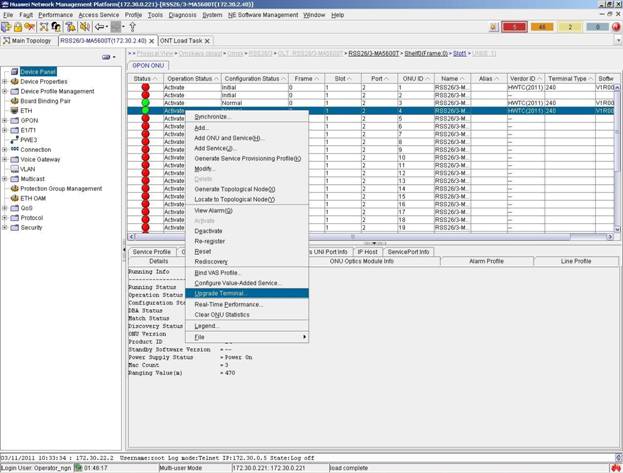623x473 pixels.
Task: Select Device Properties in the tree
Action: click(x=44, y=81)
